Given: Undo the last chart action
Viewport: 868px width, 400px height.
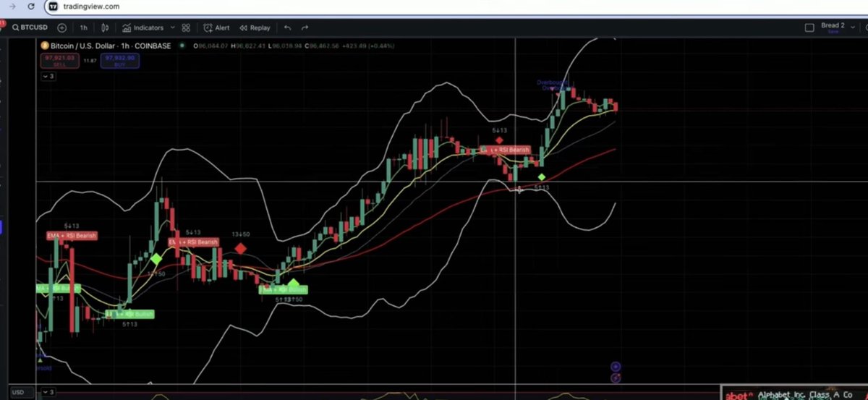Looking at the screenshot, I should pos(288,27).
